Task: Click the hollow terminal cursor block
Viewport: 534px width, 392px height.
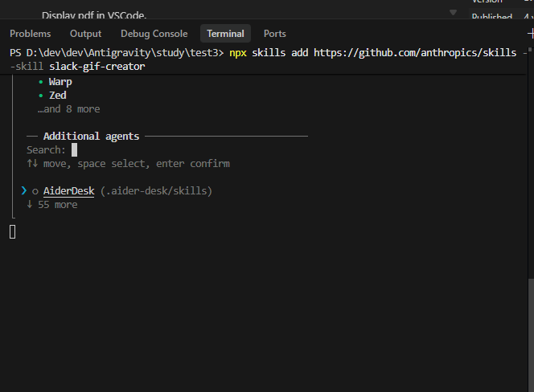Action: click(13, 232)
